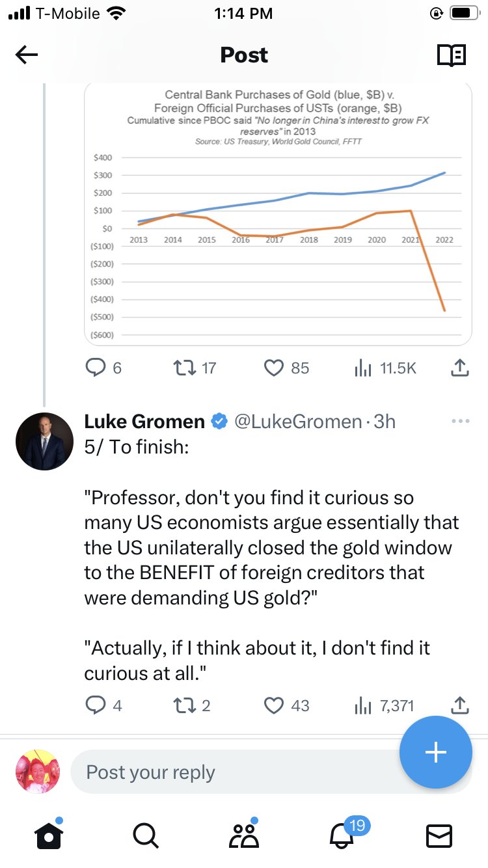Open reader mode book icon
This screenshot has width=488, height=868.
[x=451, y=55]
